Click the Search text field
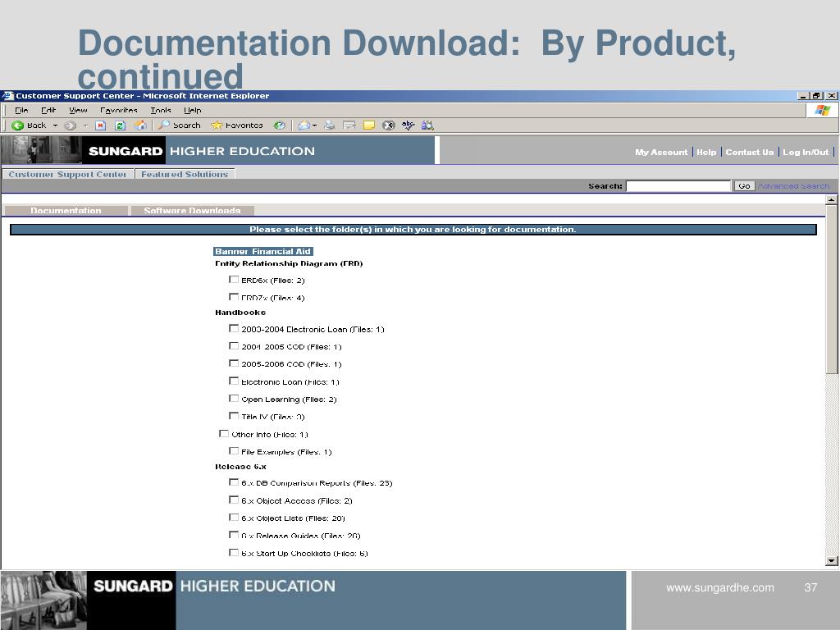840x630 pixels. click(x=678, y=186)
